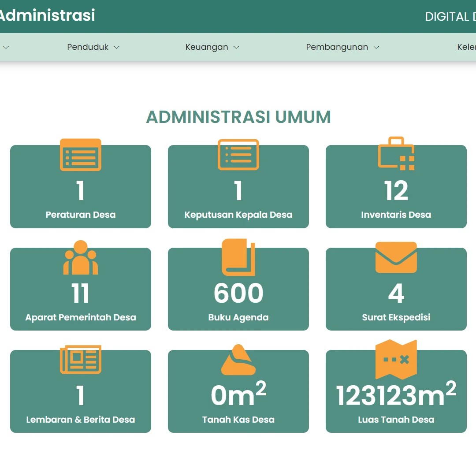Click the Luas Tanah Desa value 123123m²
The image size is (476, 476).
396,395
